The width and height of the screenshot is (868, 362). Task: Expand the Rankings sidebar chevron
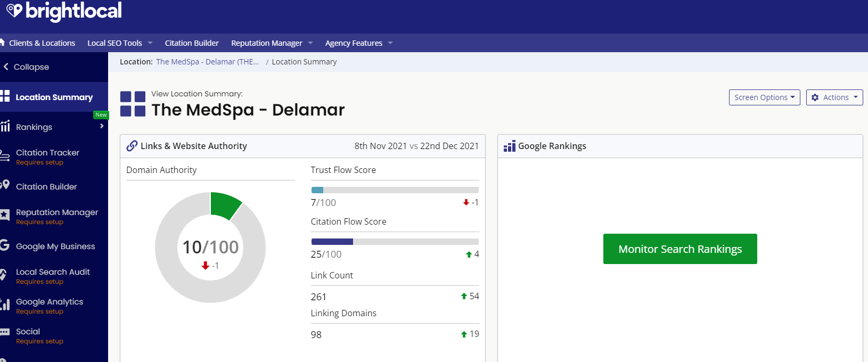(x=102, y=126)
